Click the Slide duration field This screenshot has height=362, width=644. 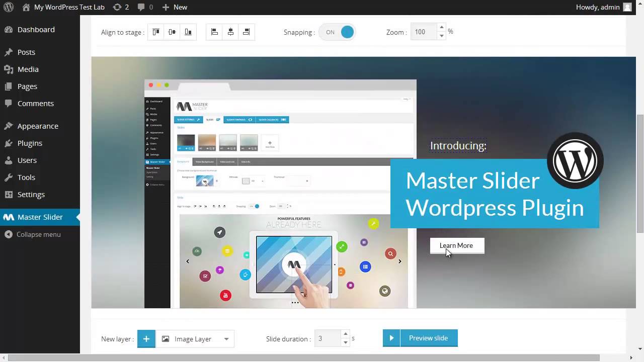point(328,338)
